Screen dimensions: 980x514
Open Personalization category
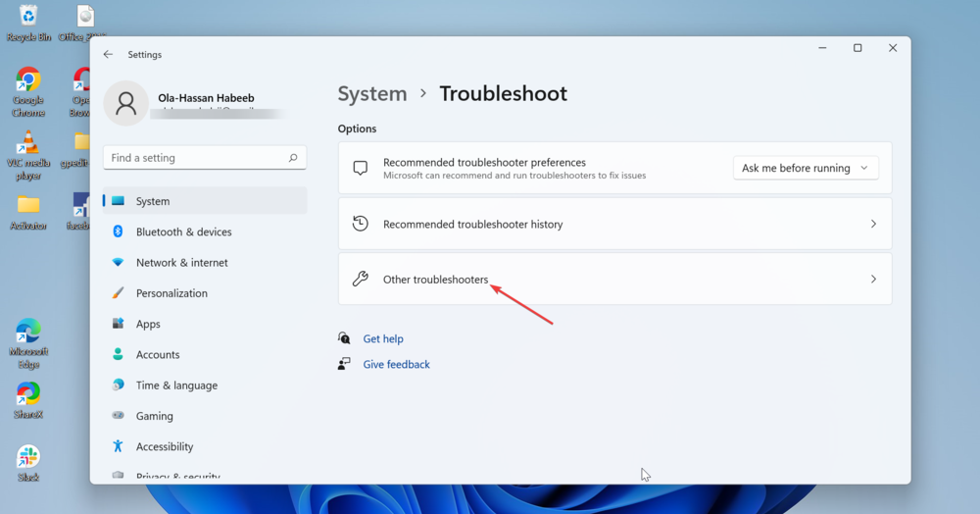coord(205,292)
